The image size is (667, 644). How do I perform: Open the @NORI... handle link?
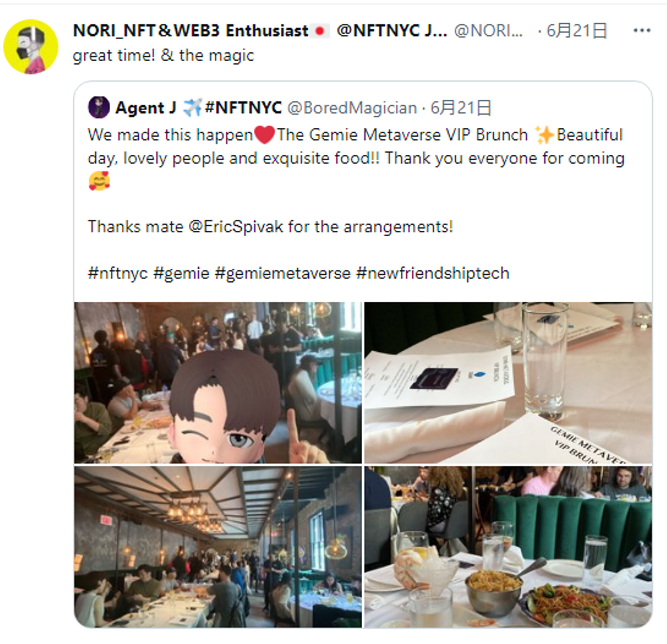tap(488, 31)
